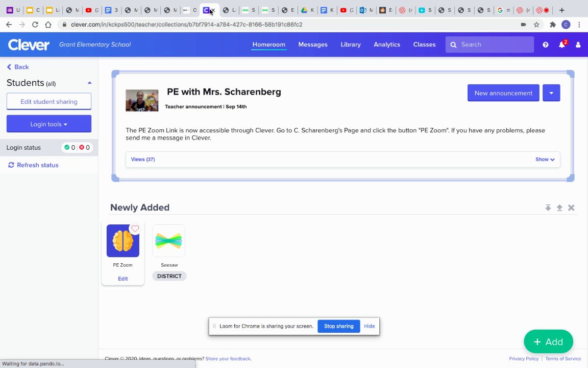Click Hide in the Loom sharing bar
Screen dimensions: 588x368
pos(370,326)
